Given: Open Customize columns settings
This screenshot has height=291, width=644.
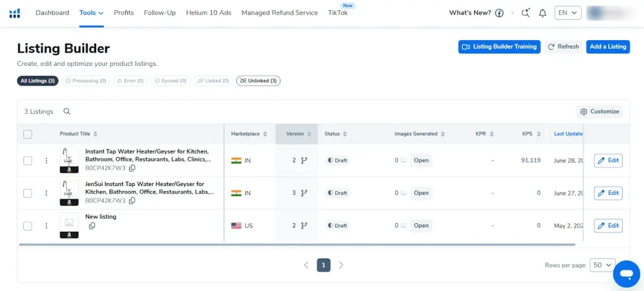Looking at the screenshot, I should click(x=599, y=111).
